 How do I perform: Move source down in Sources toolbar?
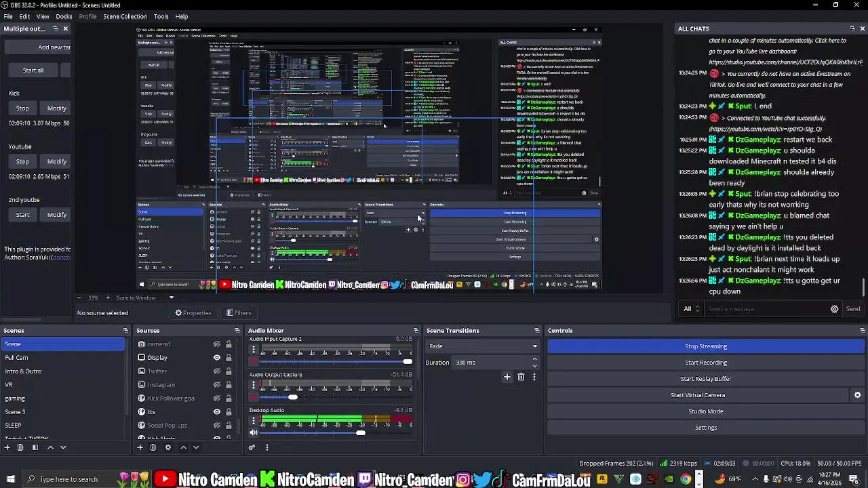coord(196,447)
